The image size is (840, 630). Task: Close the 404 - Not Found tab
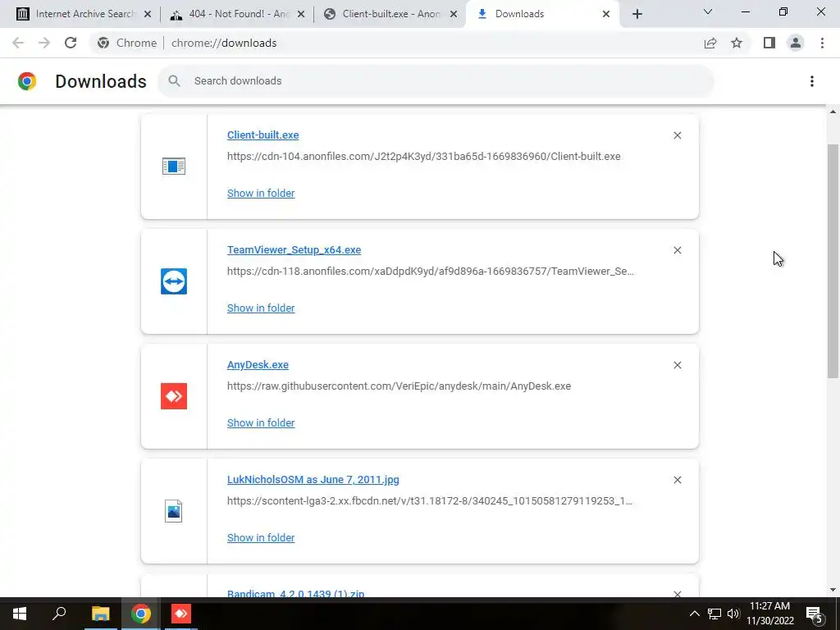pyautogui.click(x=301, y=15)
